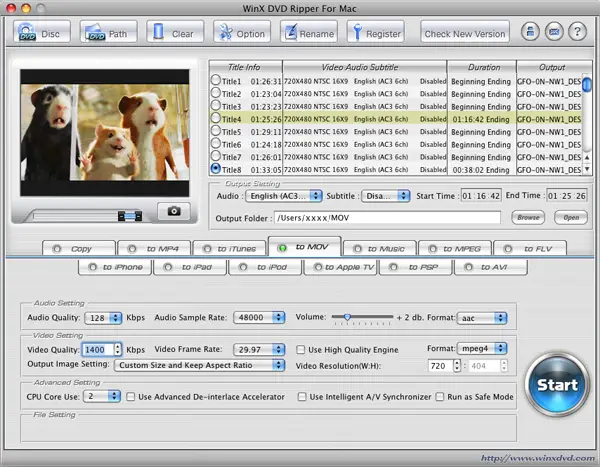Click the Output Folder path field
The image size is (600, 467).
pos(387,218)
